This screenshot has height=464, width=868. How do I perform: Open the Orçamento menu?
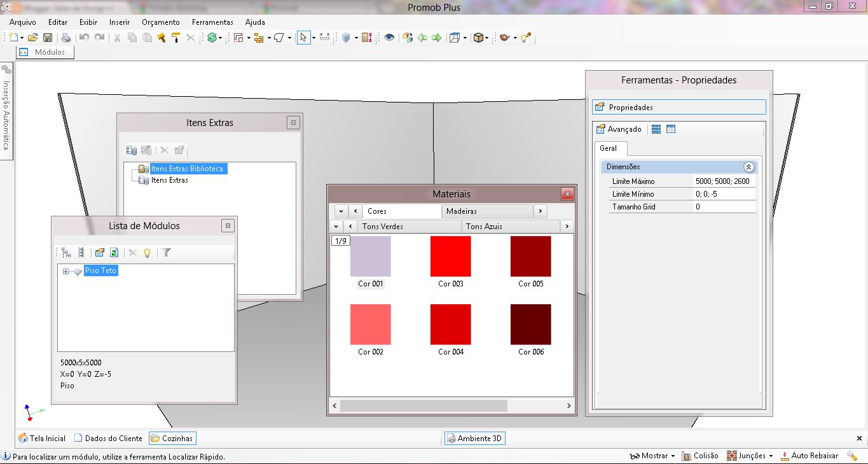[x=161, y=22]
